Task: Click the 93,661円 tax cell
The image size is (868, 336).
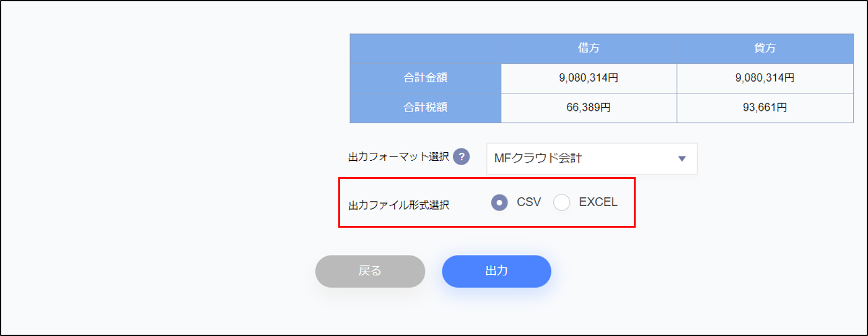Action: (x=765, y=108)
